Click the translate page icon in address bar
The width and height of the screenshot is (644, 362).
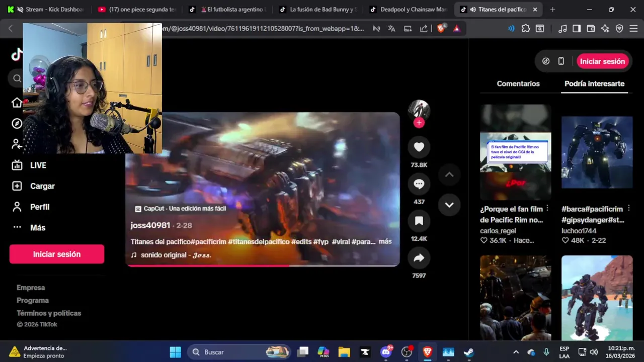pos(391,29)
